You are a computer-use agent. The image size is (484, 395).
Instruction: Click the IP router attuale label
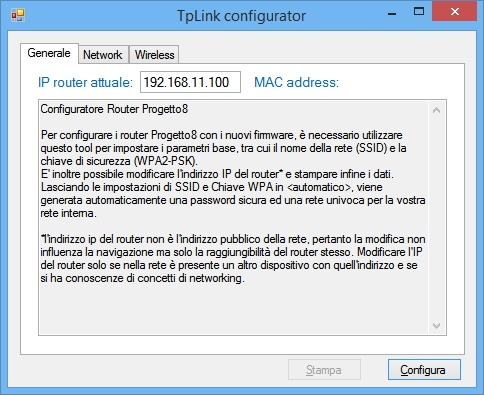(85, 82)
